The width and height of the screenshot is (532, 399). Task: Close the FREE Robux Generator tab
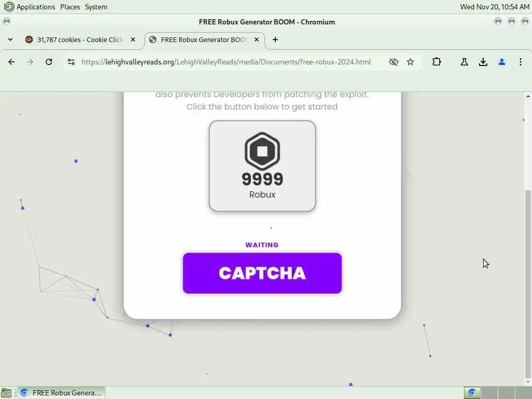257,39
